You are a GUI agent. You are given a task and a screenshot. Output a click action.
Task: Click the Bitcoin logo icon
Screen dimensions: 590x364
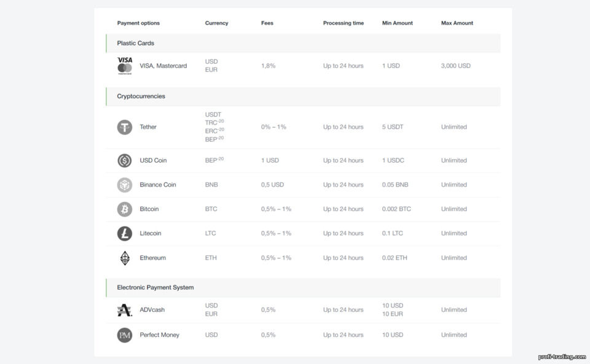tap(125, 209)
